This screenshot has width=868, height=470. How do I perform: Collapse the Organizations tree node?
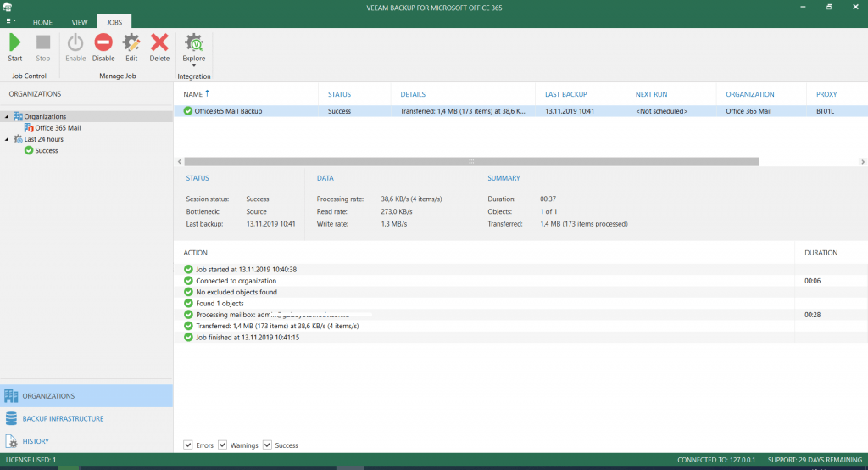coord(7,116)
